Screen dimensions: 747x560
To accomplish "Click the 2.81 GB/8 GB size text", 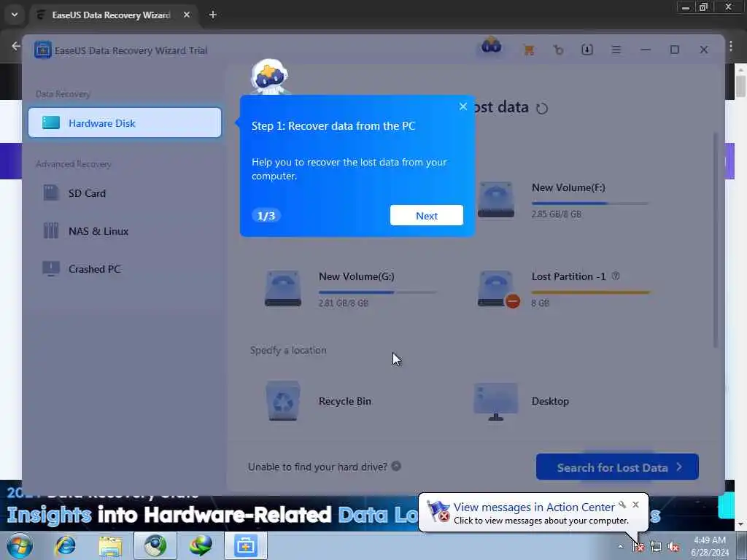I will (x=344, y=303).
